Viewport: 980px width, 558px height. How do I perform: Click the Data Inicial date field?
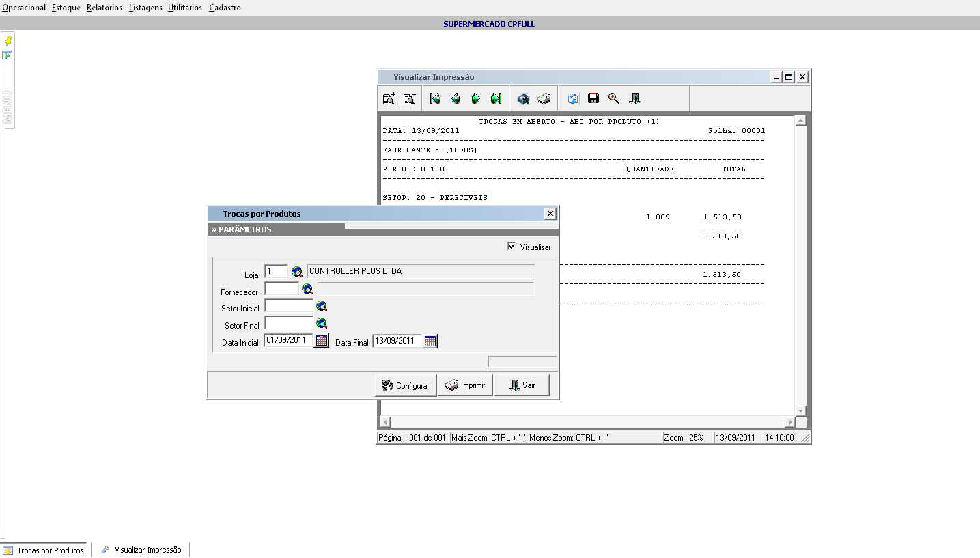[x=289, y=340]
